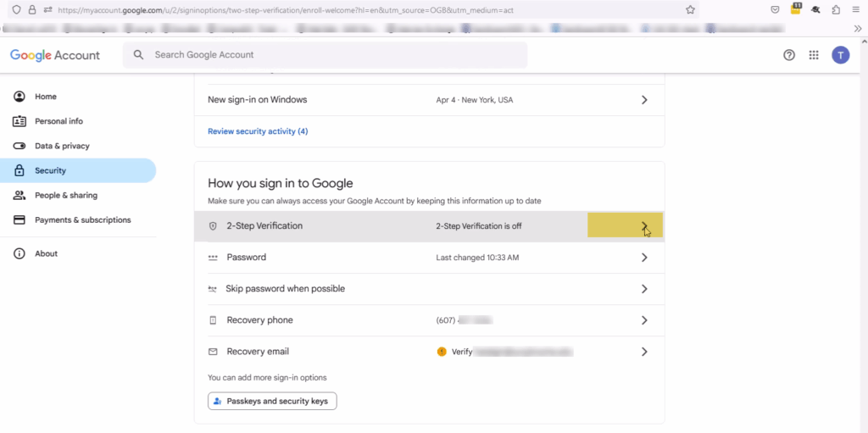This screenshot has width=868, height=433.
Task: Open the 2-Step Verification row chevron
Action: 644,226
